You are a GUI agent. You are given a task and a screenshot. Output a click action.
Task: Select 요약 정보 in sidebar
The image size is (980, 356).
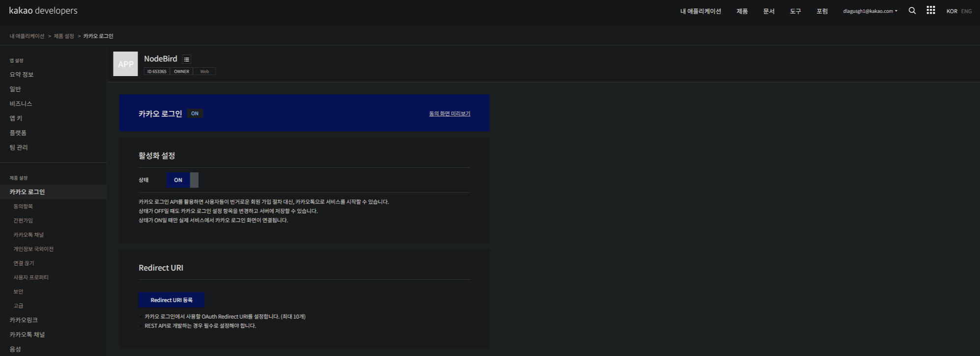[x=22, y=75]
